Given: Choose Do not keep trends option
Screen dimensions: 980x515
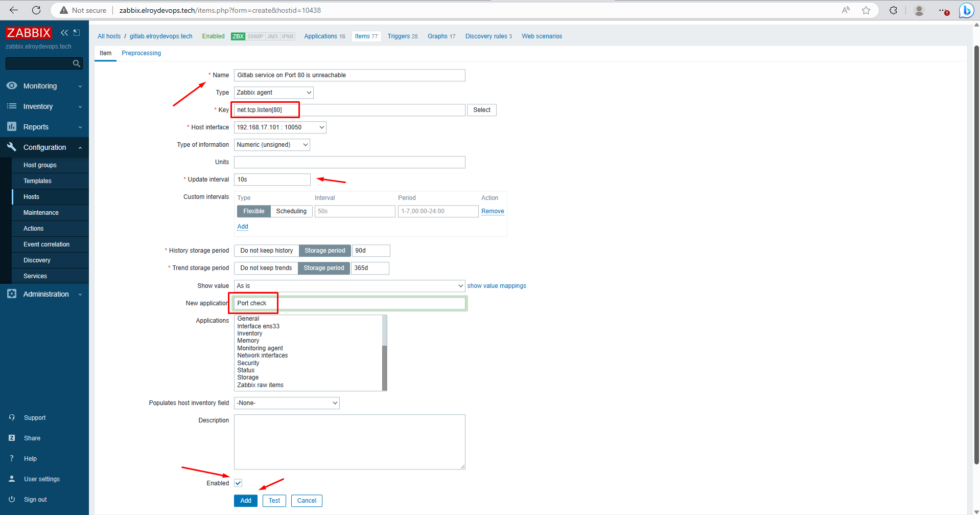Looking at the screenshot, I should 266,268.
